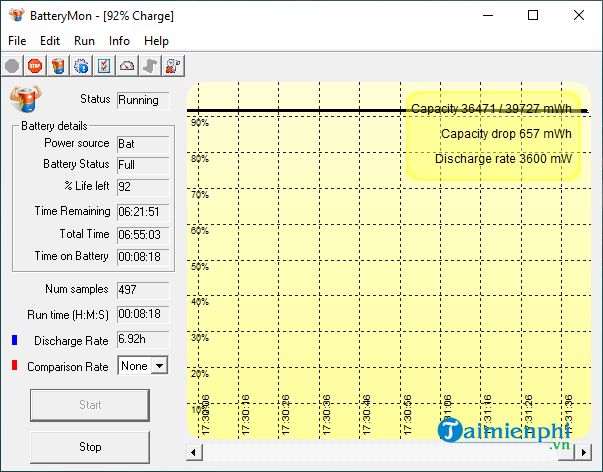Screen dimensions: 603x472
Task: Click the Battery details group label
Action: 54,126
